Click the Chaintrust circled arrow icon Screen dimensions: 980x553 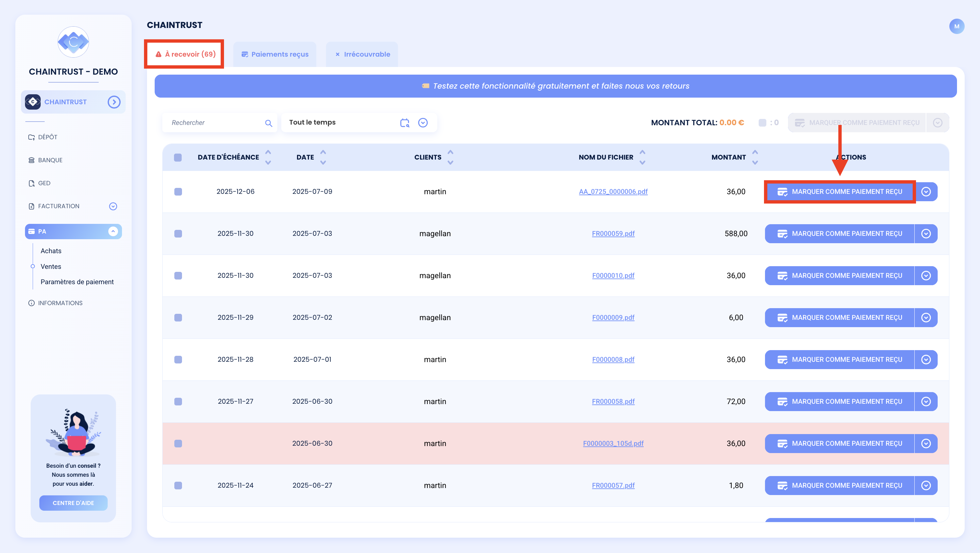click(114, 102)
